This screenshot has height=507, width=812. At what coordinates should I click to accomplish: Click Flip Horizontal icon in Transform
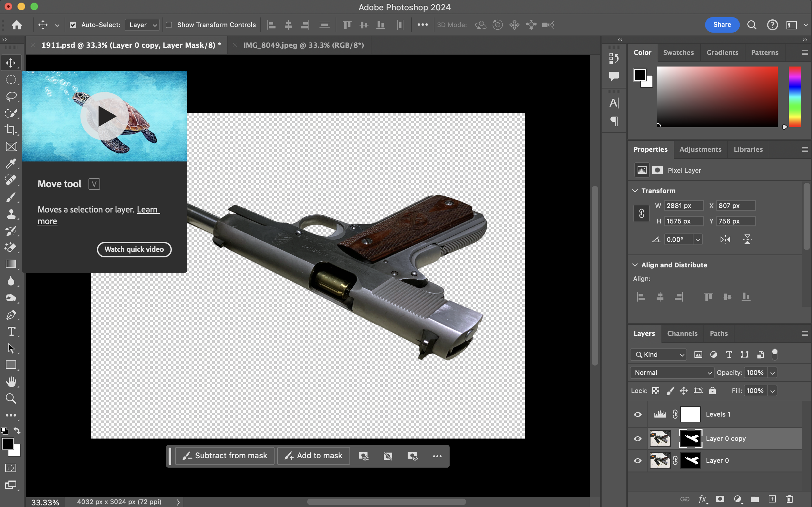(725, 239)
